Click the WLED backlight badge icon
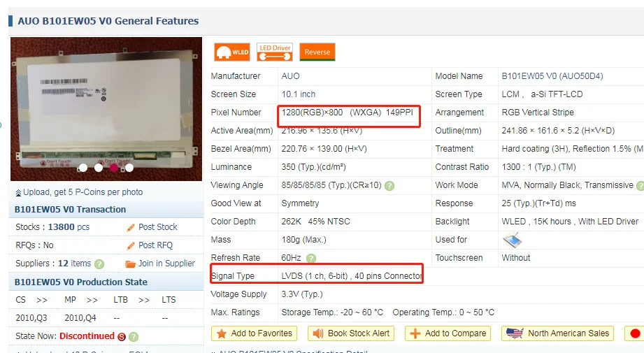The image size is (644, 353). [232, 52]
